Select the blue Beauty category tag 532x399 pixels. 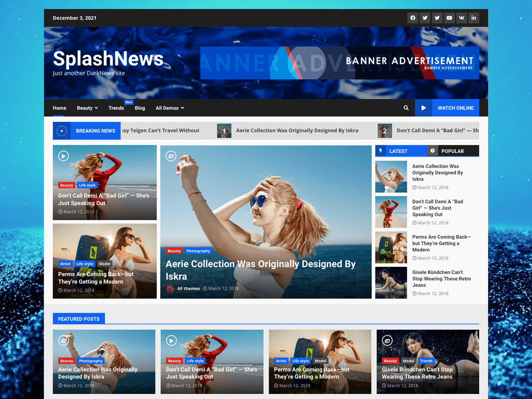tap(174, 251)
